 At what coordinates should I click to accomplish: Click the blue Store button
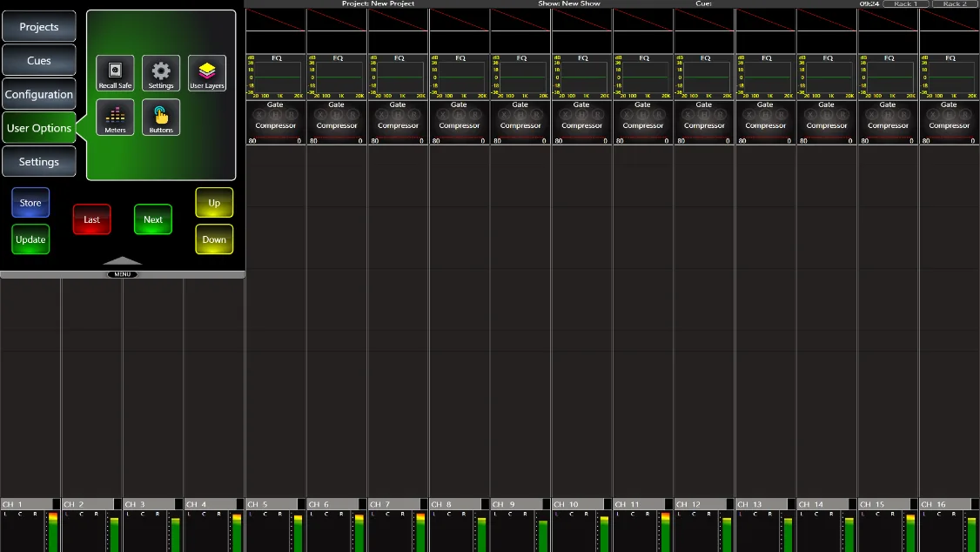(30, 203)
